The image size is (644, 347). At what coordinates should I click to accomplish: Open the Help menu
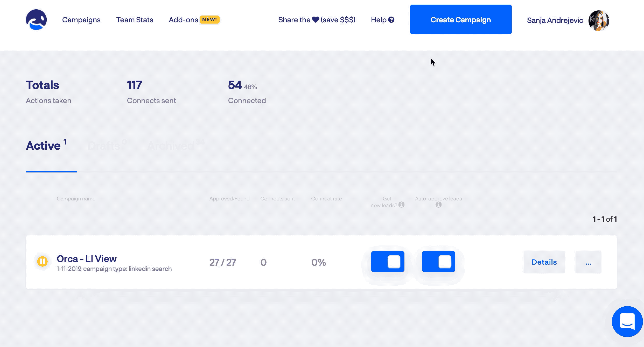[x=382, y=20]
